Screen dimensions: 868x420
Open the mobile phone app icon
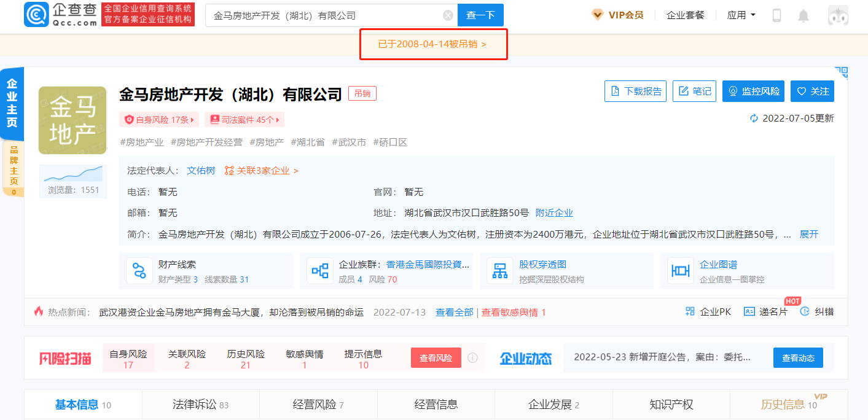[x=776, y=15]
